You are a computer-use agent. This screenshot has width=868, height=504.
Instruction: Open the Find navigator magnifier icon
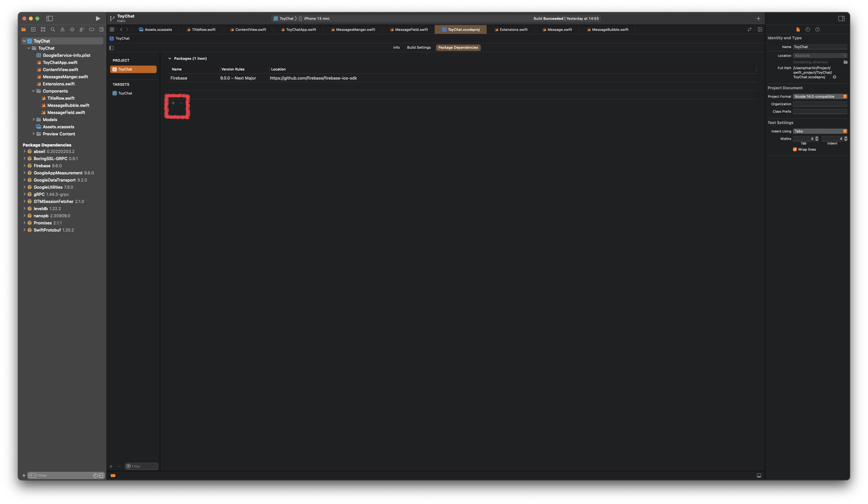click(x=53, y=30)
